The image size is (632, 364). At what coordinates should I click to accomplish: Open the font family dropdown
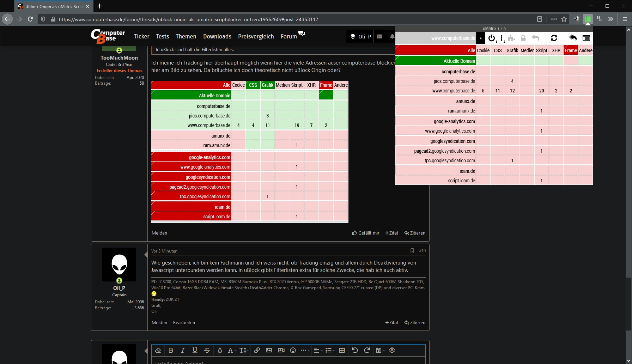pos(231,350)
